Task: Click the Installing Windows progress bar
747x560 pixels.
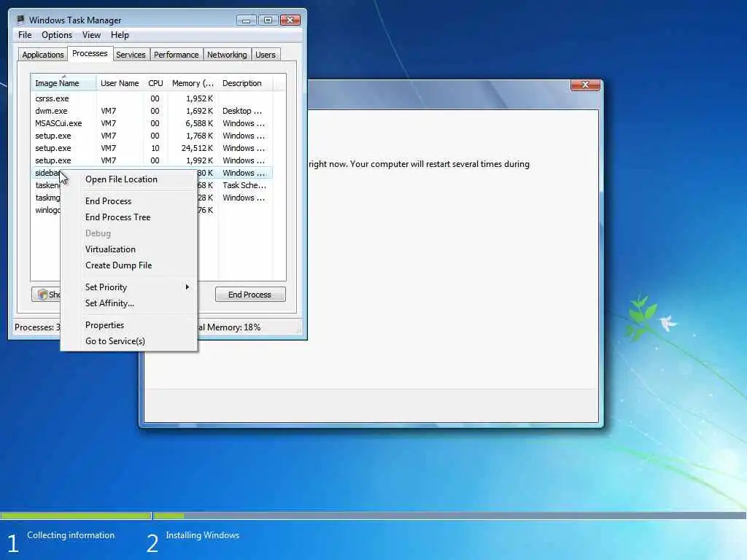Action: 449,516
